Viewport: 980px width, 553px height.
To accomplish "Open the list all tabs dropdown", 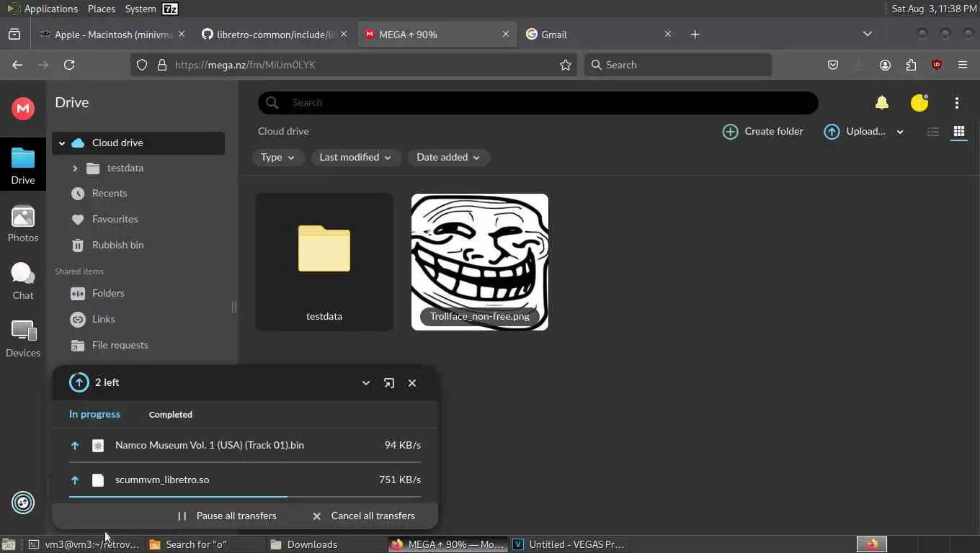I will pos(868,34).
